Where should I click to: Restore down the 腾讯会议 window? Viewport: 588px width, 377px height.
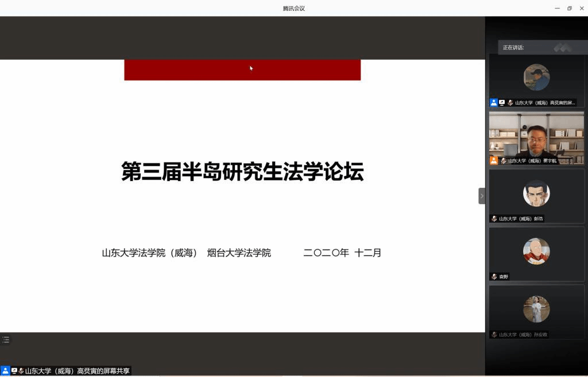click(x=570, y=8)
